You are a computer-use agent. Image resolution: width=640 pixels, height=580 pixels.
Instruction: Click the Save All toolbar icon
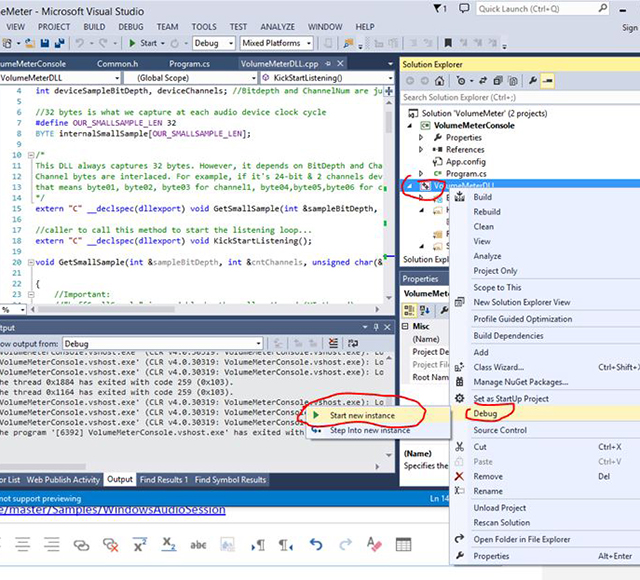(x=60, y=43)
